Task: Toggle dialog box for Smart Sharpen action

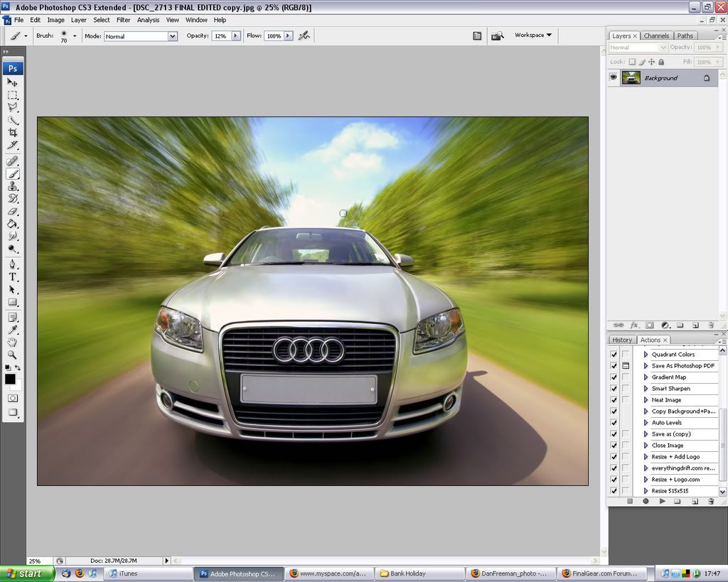Action: tap(626, 389)
